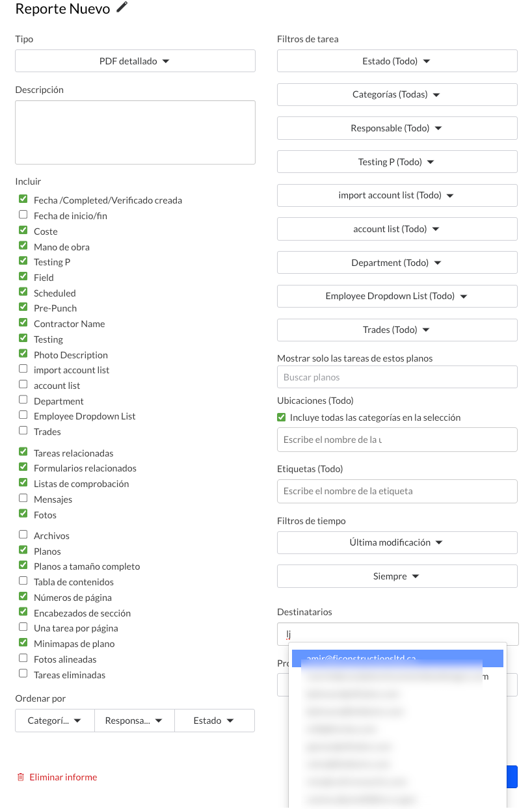Screen dimensions: 532x809
Task: Check the Tabla de contenidos option
Action: pyautogui.click(x=23, y=581)
